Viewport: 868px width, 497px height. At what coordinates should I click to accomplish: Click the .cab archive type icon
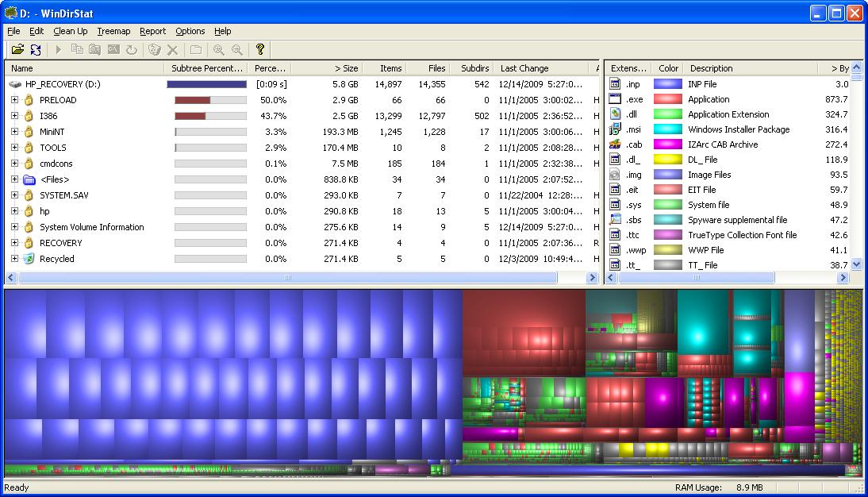pyautogui.click(x=615, y=144)
